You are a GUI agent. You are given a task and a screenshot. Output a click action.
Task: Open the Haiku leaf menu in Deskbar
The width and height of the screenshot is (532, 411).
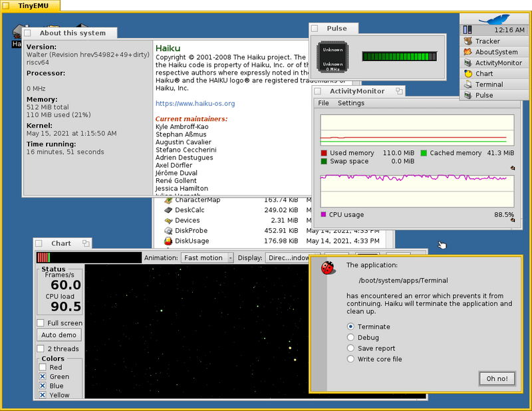pos(494,19)
